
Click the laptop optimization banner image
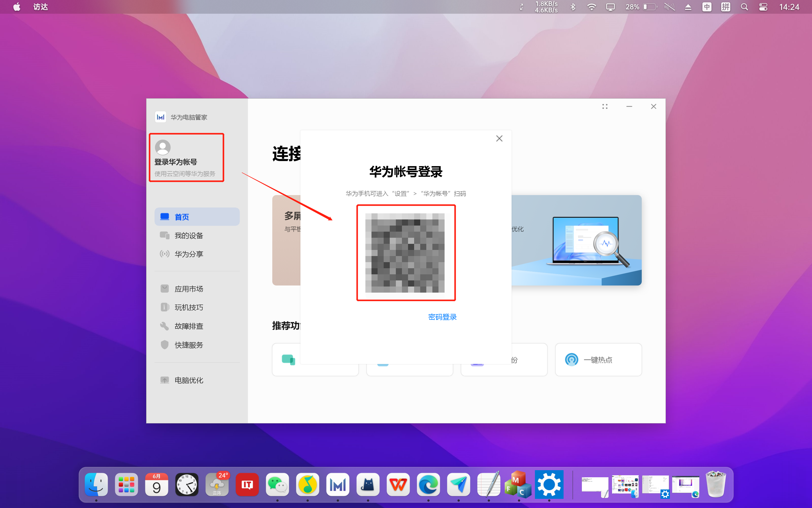(577, 240)
